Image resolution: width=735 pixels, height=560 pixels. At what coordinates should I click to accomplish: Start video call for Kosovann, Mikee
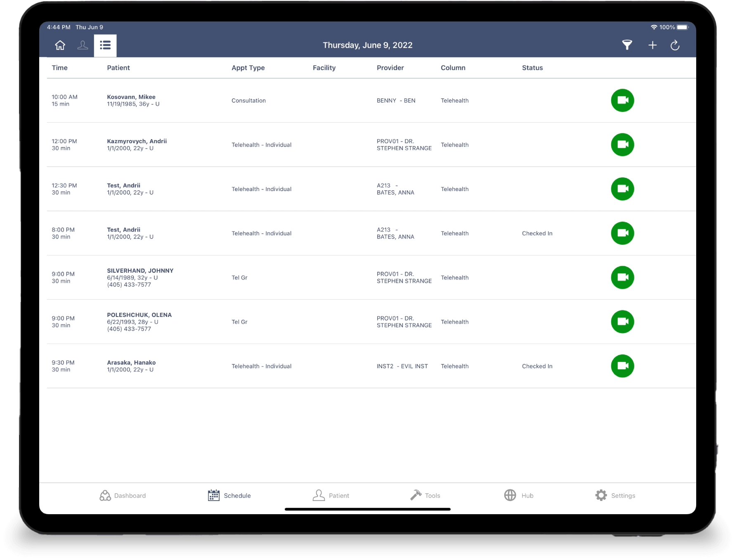pos(622,100)
